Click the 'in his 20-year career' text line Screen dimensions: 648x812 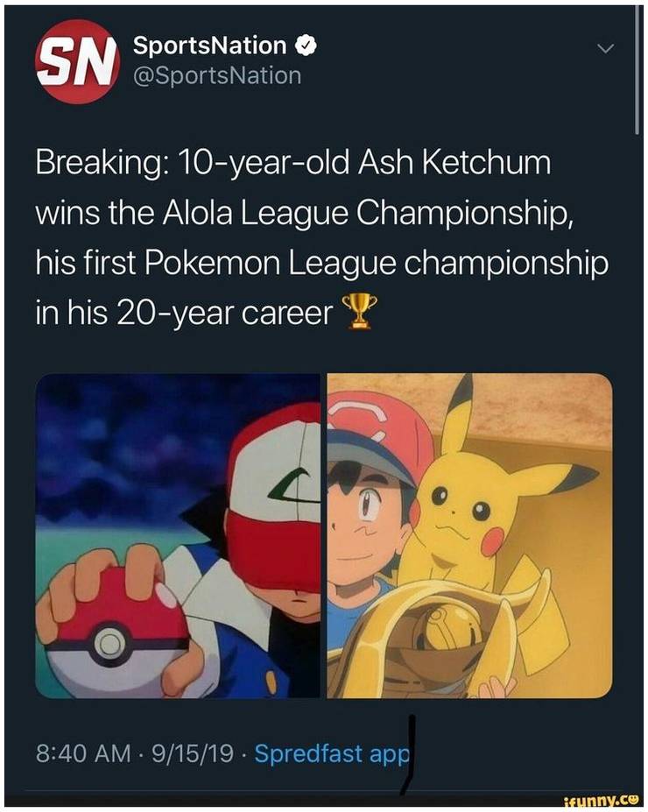[x=184, y=314]
